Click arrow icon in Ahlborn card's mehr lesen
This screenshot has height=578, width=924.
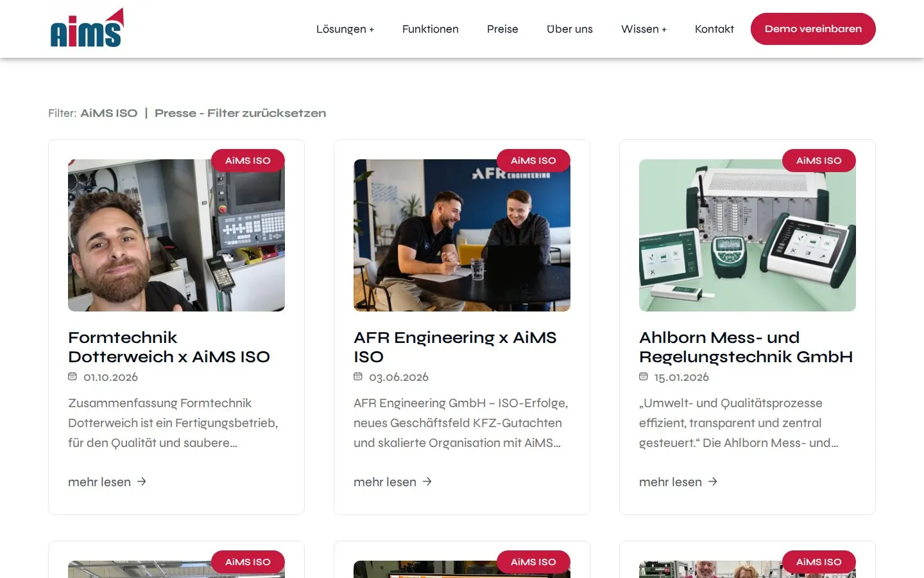tap(713, 482)
